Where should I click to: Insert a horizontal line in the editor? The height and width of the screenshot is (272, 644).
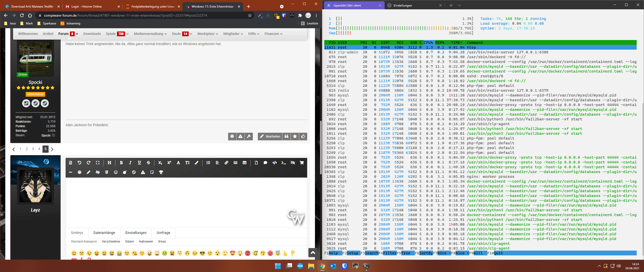pos(70,172)
